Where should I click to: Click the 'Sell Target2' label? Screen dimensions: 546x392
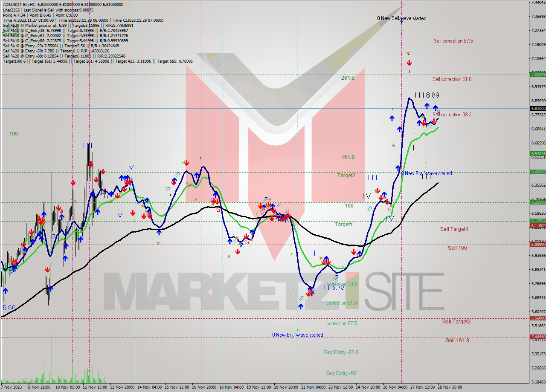(456, 322)
